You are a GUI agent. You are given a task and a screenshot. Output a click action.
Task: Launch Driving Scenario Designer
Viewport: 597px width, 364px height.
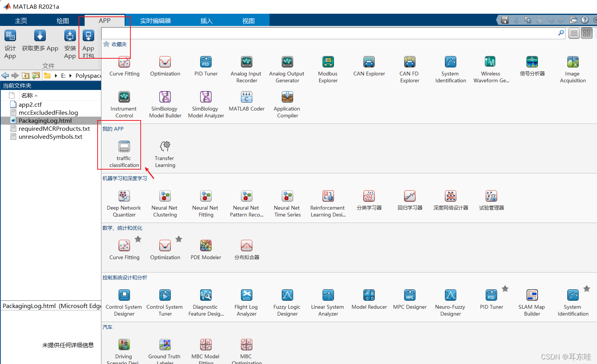click(x=124, y=351)
